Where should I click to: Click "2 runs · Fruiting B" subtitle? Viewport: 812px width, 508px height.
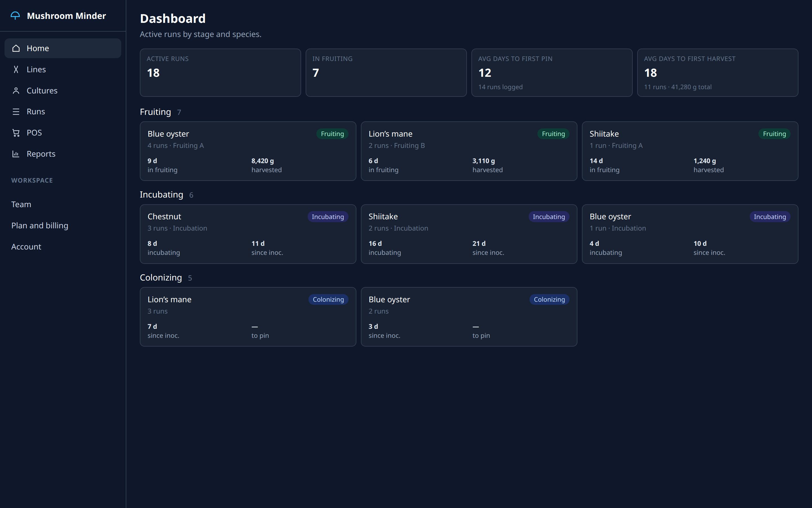tap(397, 145)
